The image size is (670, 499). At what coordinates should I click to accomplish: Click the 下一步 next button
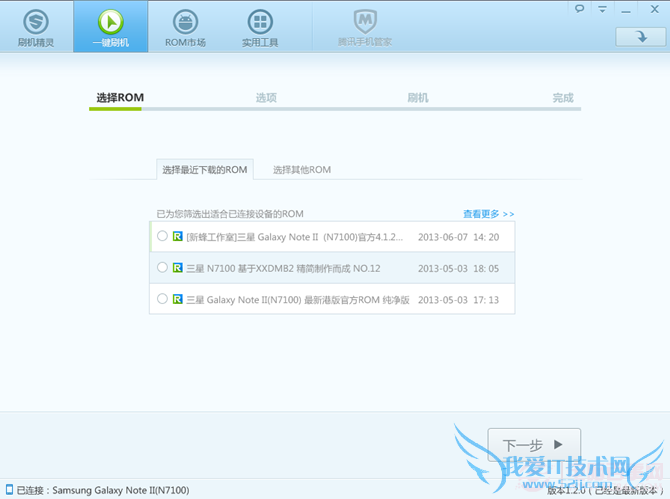click(534, 445)
